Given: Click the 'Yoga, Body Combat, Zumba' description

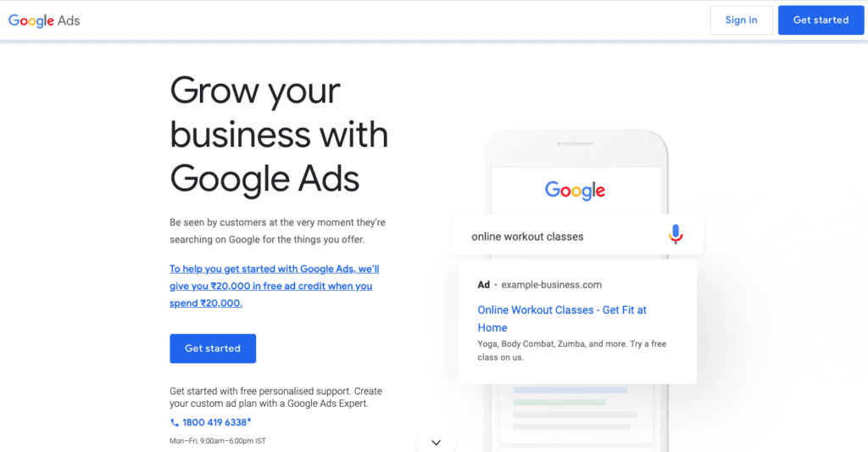Looking at the screenshot, I should point(572,350).
